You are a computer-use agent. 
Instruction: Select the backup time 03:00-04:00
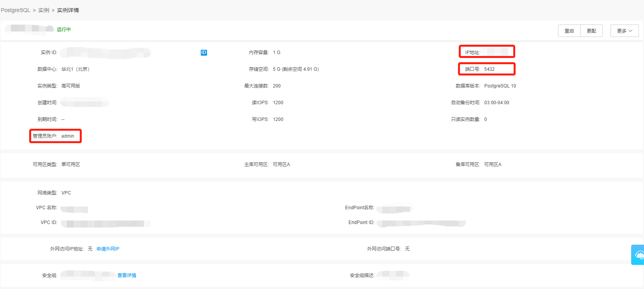click(497, 103)
